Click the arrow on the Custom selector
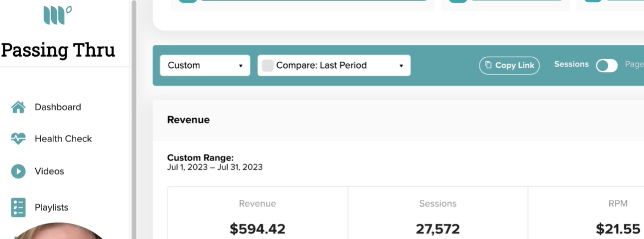Viewport: 644px width, 239px height. click(x=241, y=66)
